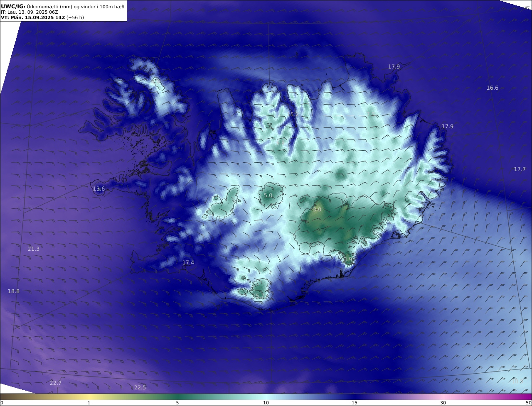
Task: Click the 22.5 wind value label
Action: coord(140,387)
